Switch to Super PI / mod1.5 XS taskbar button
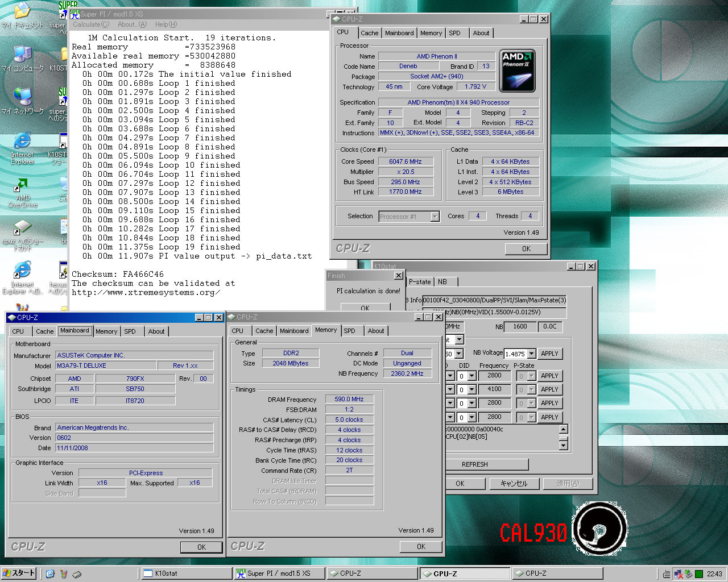Image resolution: width=728 pixels, height=582 pixels. [x=279, y=573]
